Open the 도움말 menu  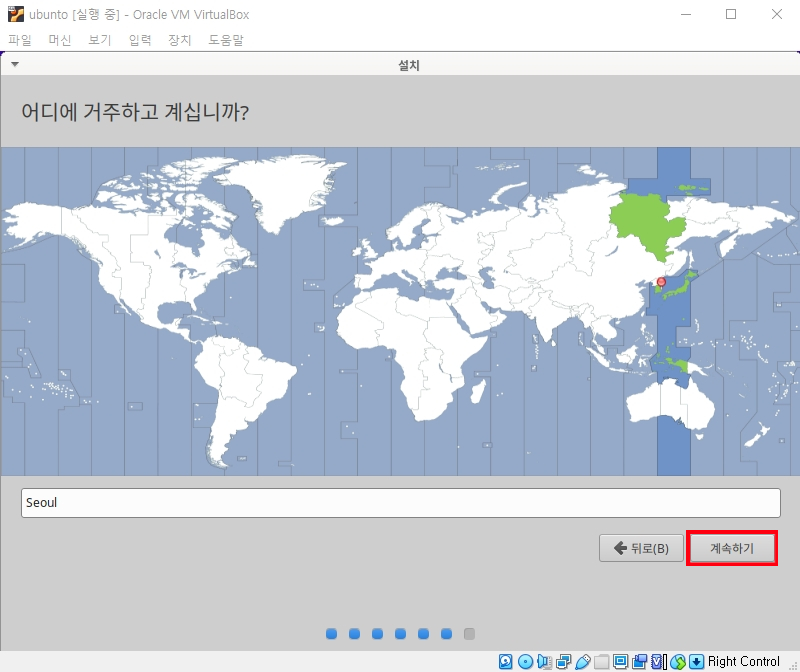pyautogui.click(x=226, y=40)
